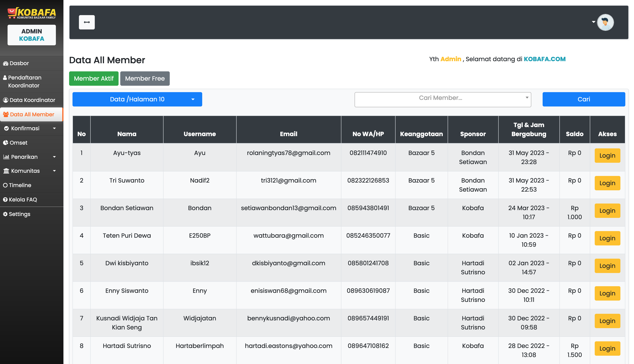Image resolution: width=634 pixels, height=364 pixels.
Task: Click the ADMIN KOBAFA badge
Action: [x=32, y=35]
